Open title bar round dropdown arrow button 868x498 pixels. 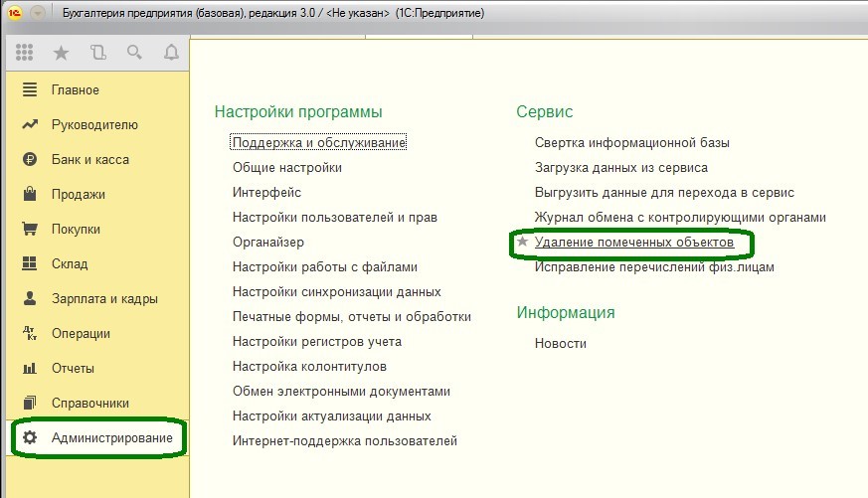[37, 13]
